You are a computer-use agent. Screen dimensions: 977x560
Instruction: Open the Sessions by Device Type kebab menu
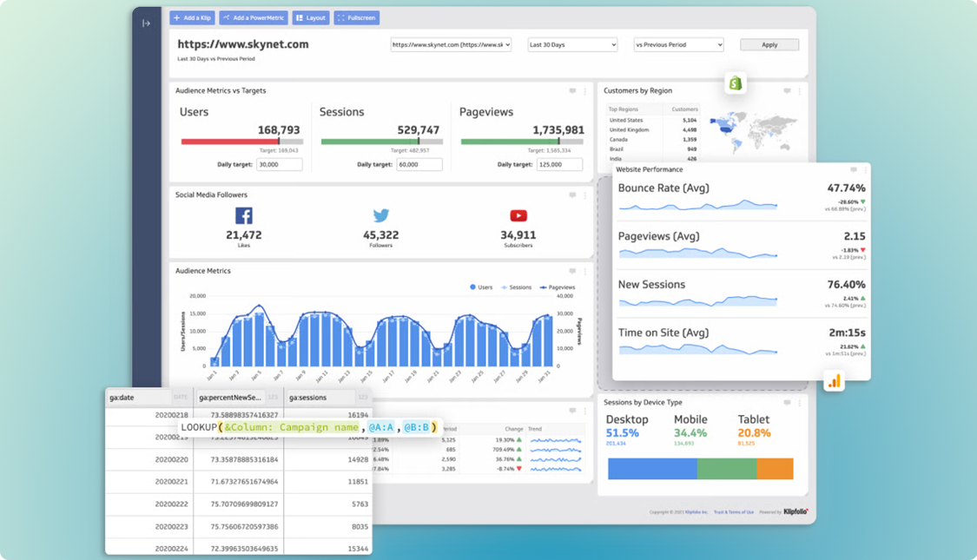(800, 403)
